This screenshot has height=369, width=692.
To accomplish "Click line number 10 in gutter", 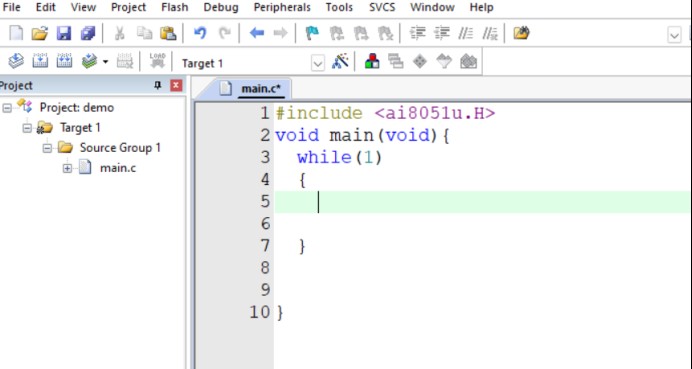I will point(260,313).
